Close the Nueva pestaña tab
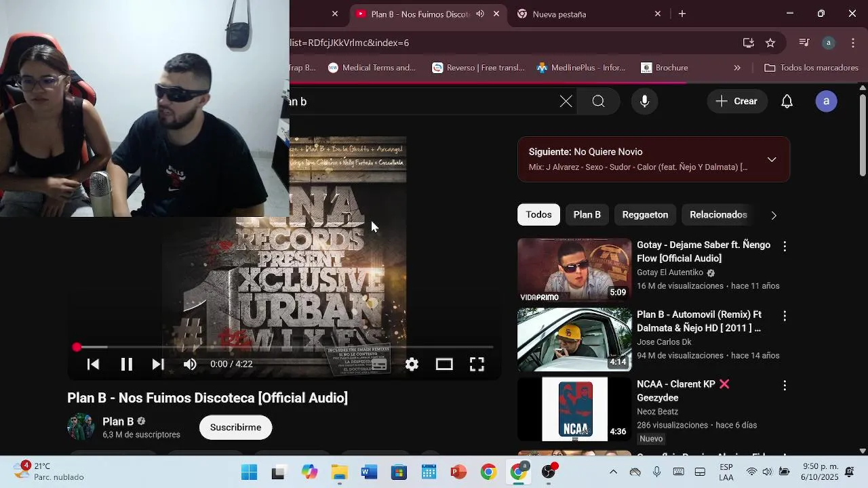Viewport: 868px width, 488px height. tap(657, 14)
